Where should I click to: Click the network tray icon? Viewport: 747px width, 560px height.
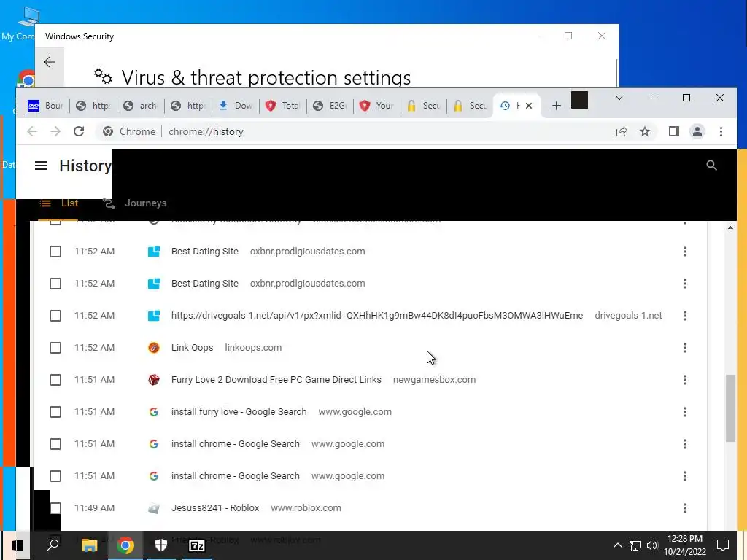pyautogui.click(x=635, y=545)
